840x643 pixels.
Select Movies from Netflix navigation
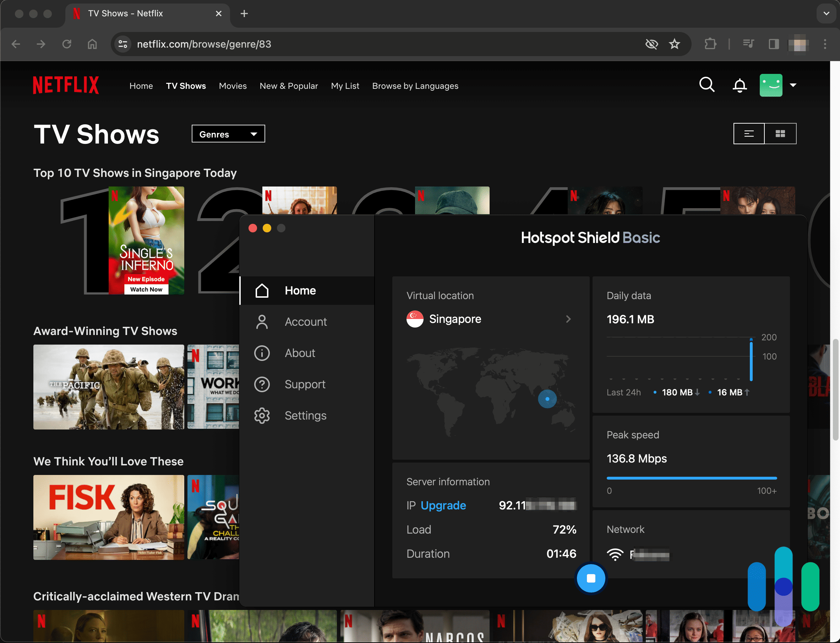click(x=233, y=86)
